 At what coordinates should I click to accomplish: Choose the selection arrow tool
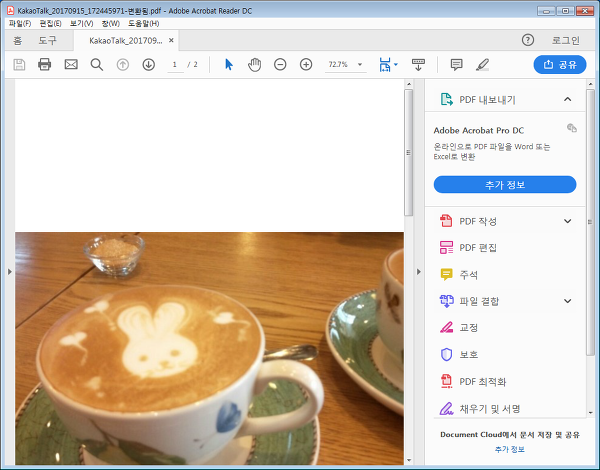(x=229, y=64)
